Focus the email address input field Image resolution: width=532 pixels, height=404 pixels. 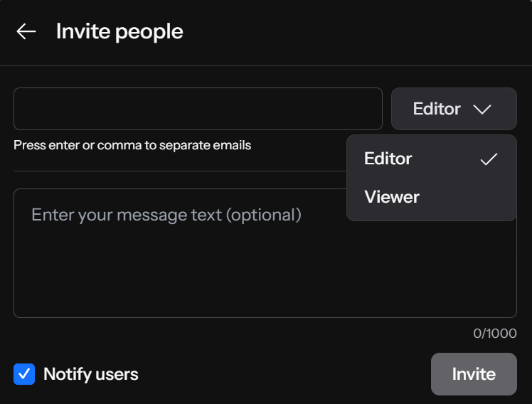coord(198,109)
